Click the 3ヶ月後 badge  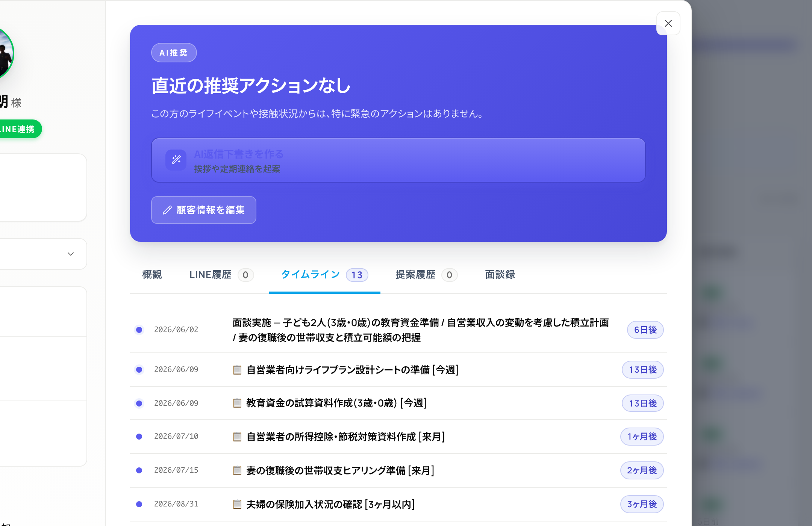click(x=642, y=504)
